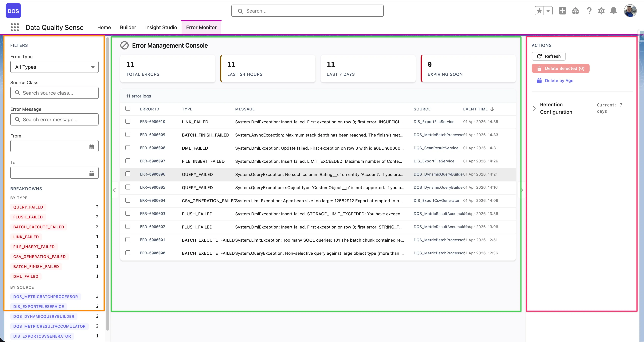The width and height of the screenshot is (644, 342).
Task: Select all error logs via header checkbox
Action: tap(128, 108)
